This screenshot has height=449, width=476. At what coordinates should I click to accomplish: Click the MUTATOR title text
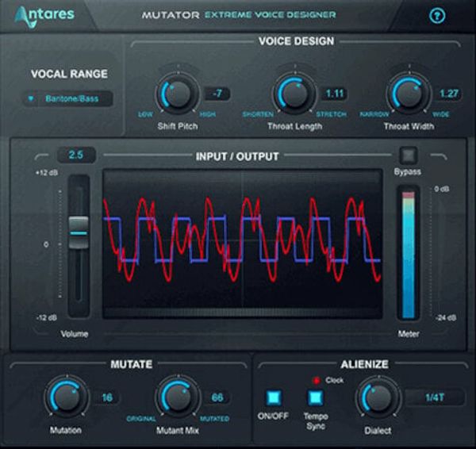[x=171, y=14]
